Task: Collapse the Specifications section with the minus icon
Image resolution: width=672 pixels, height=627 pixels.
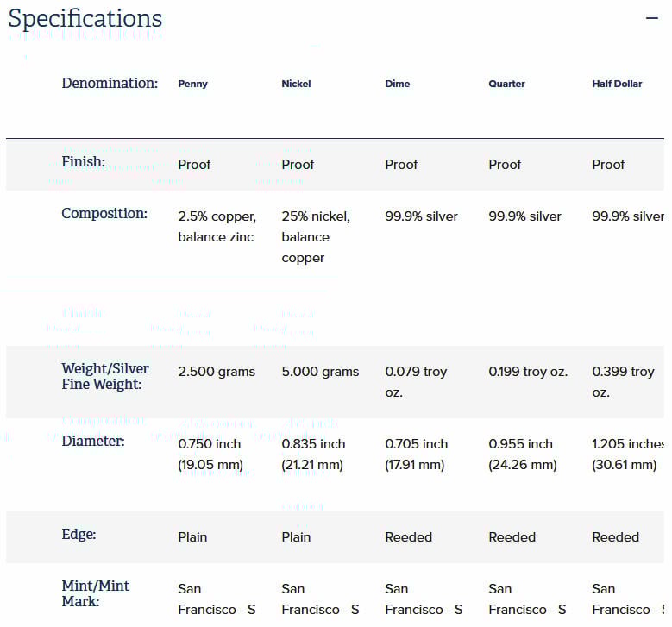Action: (651, 18)
